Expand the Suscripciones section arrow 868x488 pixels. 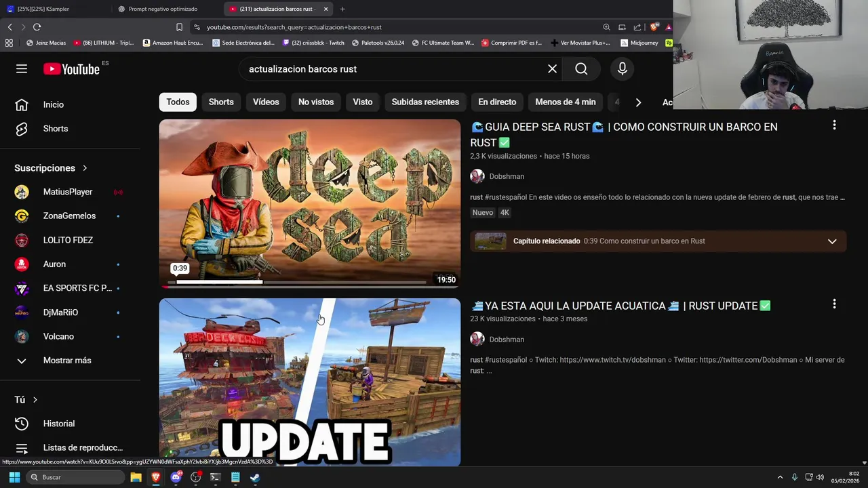tap(85, 168)
